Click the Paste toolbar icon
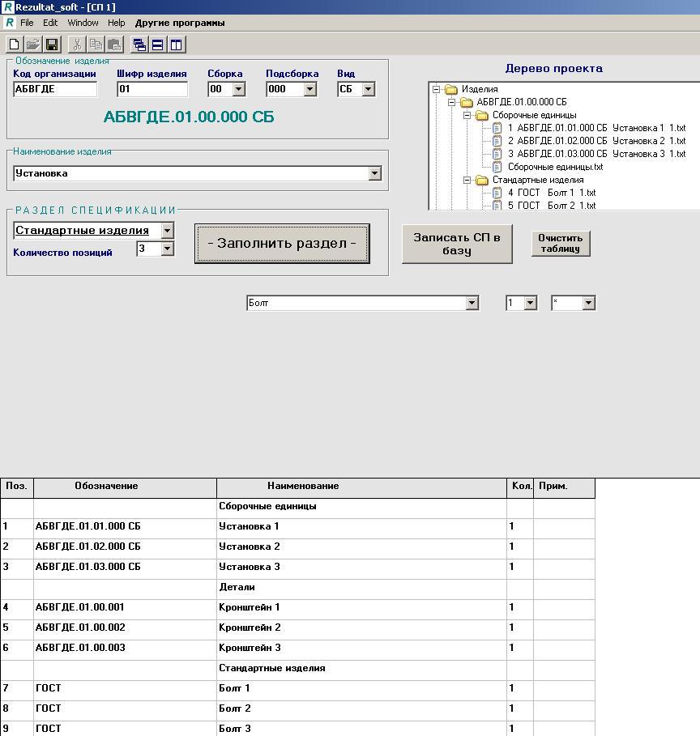This screenshot has width=700, height=736. coord(114,45)
